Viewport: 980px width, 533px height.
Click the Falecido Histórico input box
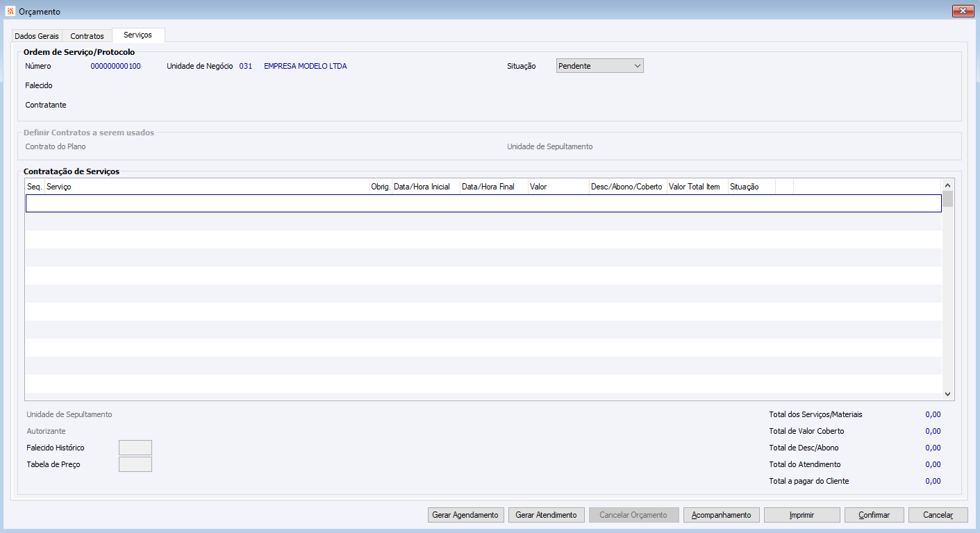(x=135, y=448)
